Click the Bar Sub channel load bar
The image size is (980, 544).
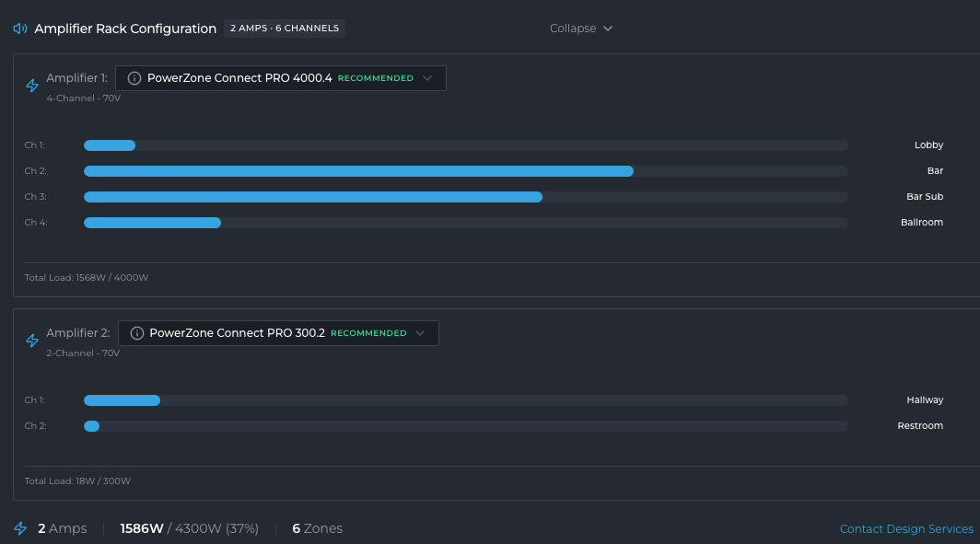point(466,197)
